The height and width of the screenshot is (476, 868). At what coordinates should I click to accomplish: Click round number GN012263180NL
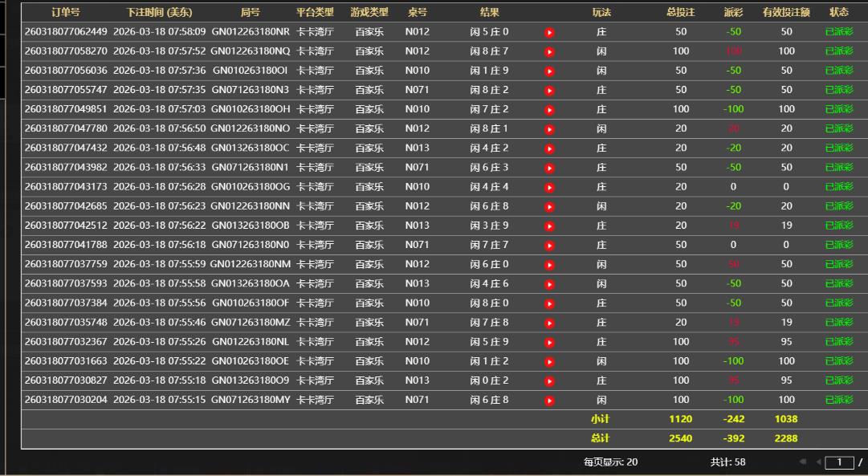pyautogui.click(x=251, y=341)
